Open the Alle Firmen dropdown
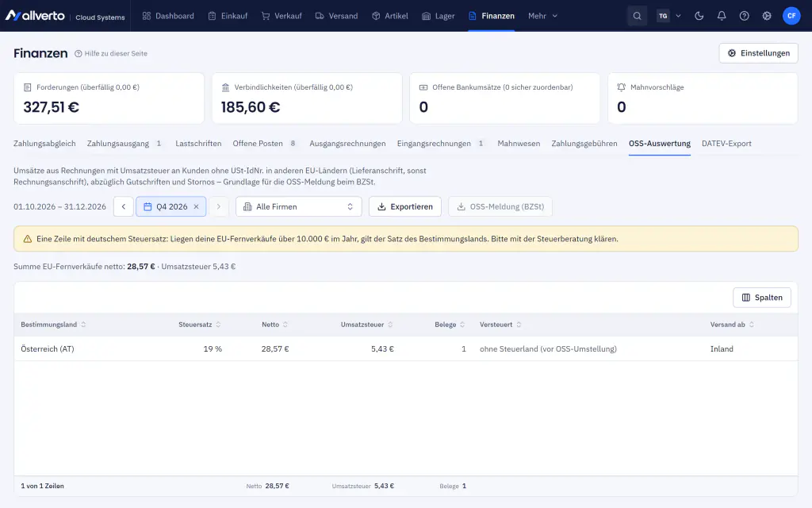The image size is (812, 508). click(299, 206)
